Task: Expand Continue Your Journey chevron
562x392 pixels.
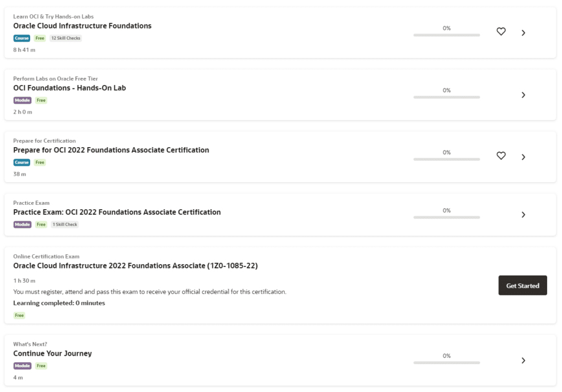Action: coord(523,361)
